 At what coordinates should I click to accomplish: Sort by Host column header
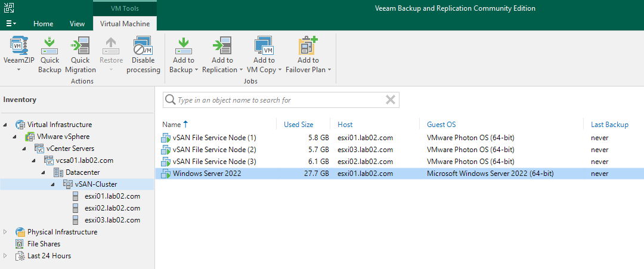[x=345, y=125]
